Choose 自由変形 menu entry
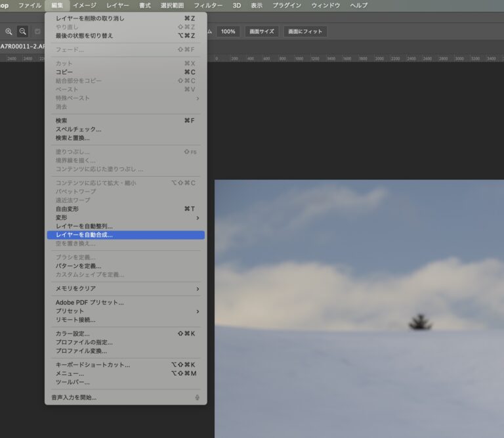This screenshot has height=438, width=504. (x=67, y=209)
